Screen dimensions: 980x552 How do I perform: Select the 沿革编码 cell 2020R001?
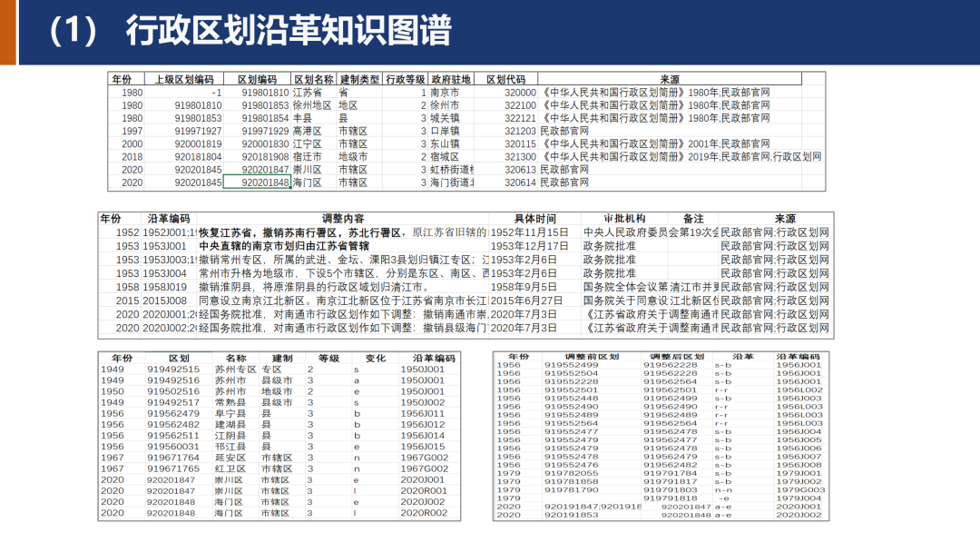coord(424,491)
